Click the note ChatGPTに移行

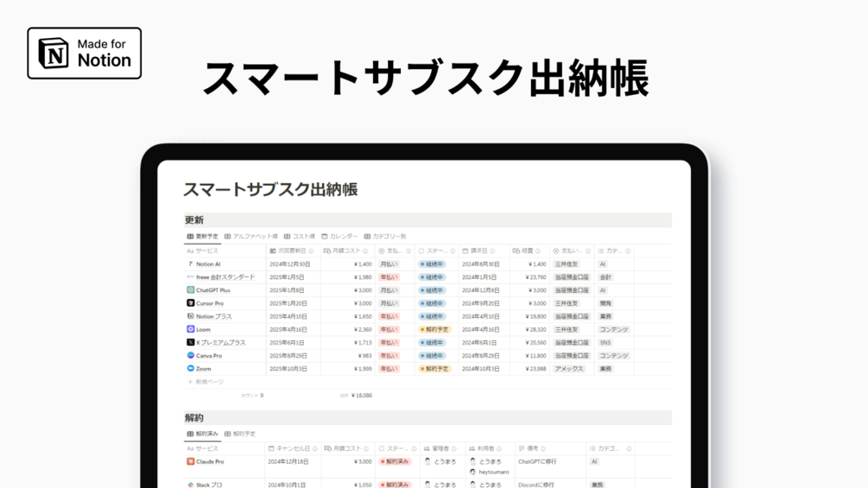tap(537, 461)
